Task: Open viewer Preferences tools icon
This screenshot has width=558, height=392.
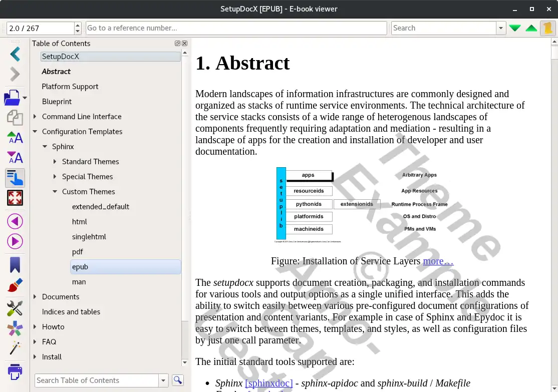Action: (x=15, y=308)
